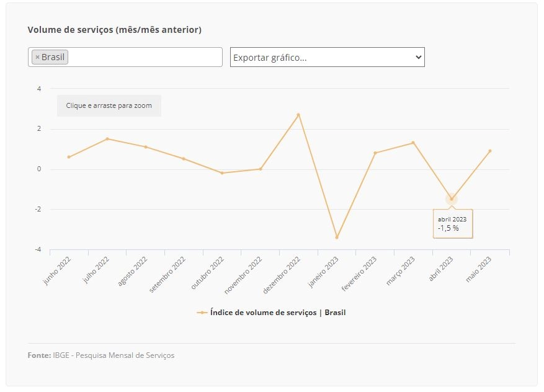Click the legend line marker icon
The image size is (544, 392).
tap(202, 313)
